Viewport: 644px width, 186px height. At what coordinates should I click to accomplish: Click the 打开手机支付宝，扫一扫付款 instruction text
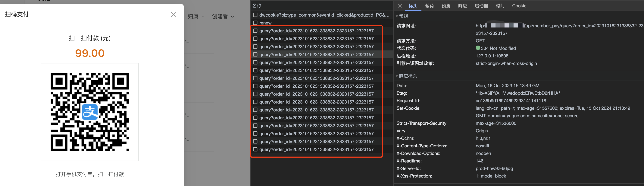tap(90, 174)
